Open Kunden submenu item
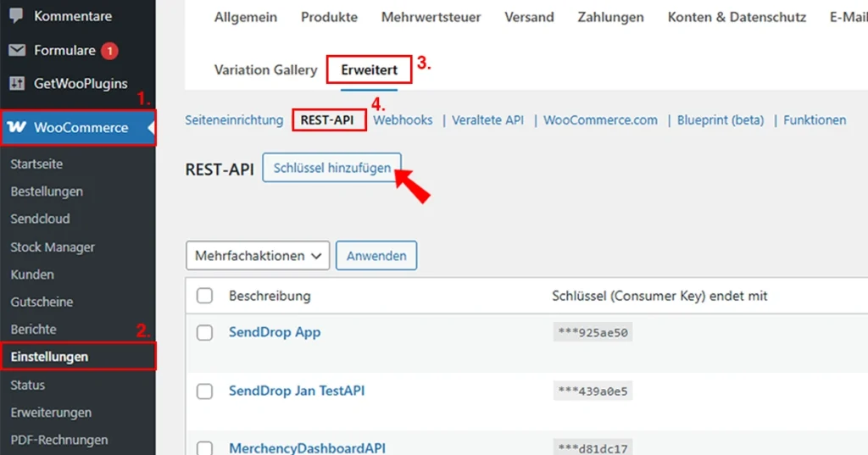Image resolution: width=868 pixels, height=455 pixels. (x=32, y=275)
